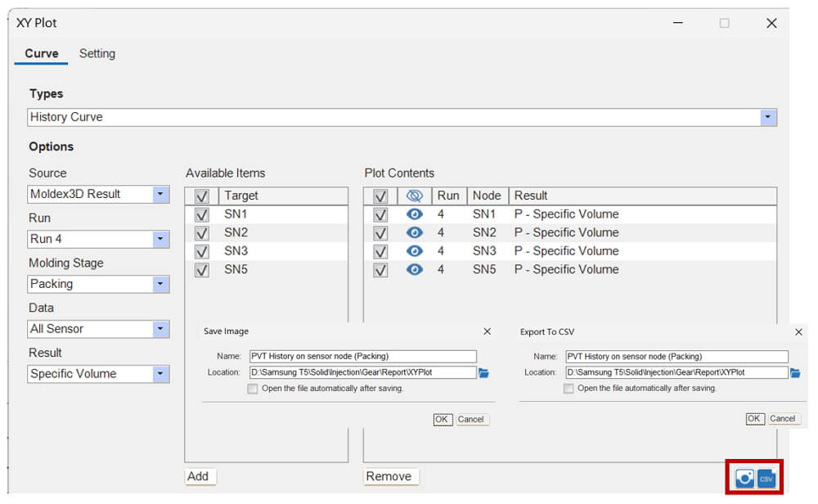The height and width of the screenshot is (504, 818).
Task: Close the XY Plot window
Action: pos(771,23)
